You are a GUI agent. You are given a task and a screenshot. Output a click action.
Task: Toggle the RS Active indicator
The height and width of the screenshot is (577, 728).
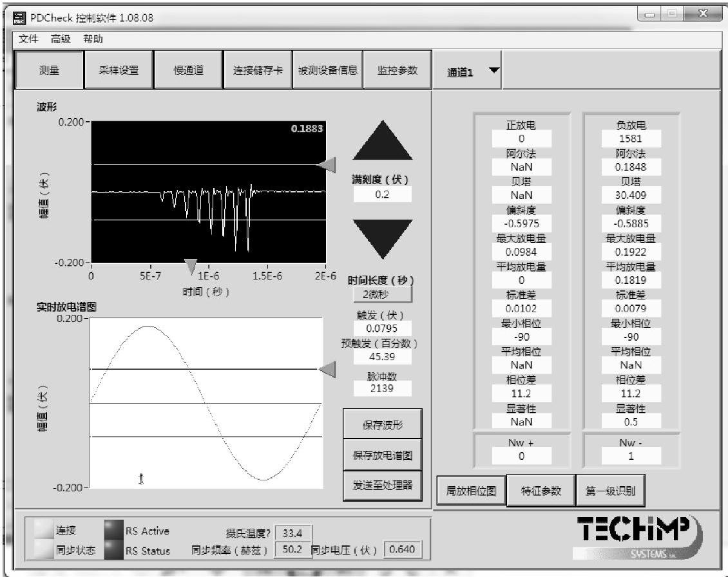(113, 531)
